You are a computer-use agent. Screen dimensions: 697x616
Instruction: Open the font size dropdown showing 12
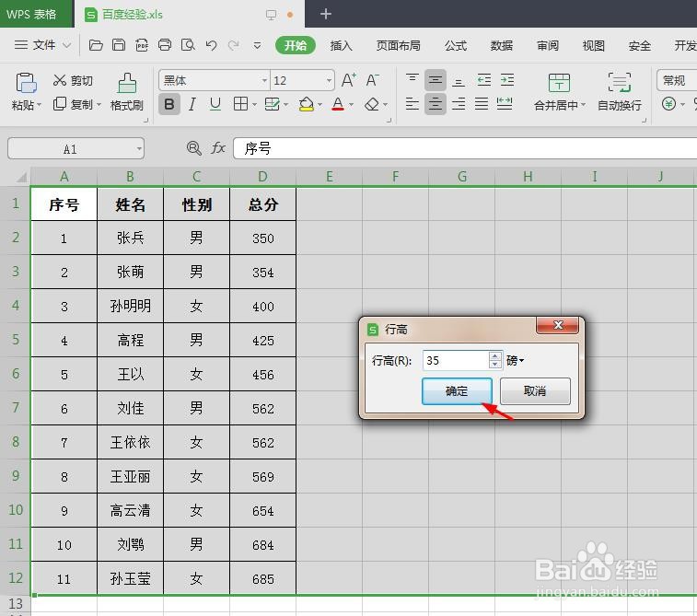(x=330, y=80)
